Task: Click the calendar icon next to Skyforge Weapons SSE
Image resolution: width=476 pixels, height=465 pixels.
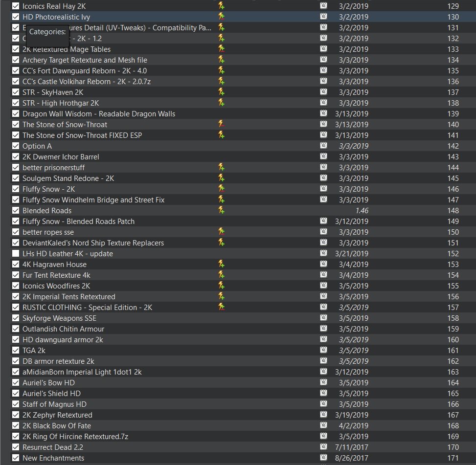Action: 323,318
